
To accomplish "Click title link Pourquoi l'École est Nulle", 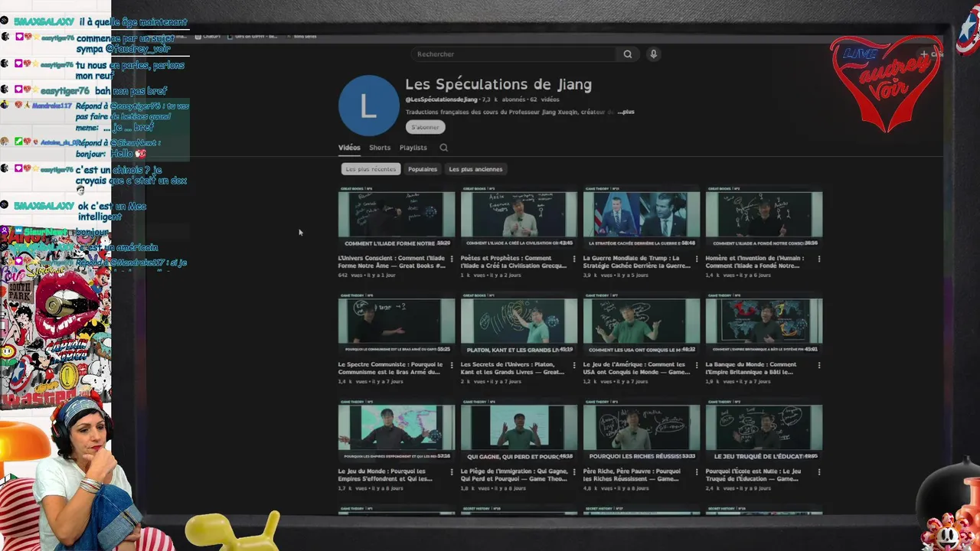I will (753, 474).
